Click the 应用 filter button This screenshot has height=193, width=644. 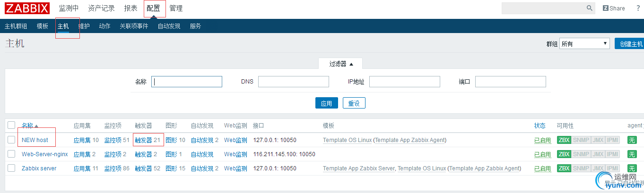327,103
